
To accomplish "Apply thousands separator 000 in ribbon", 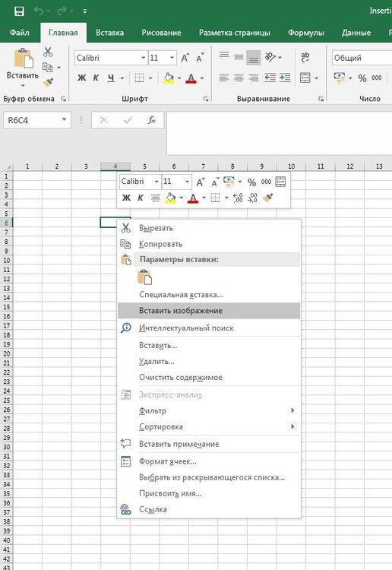I will tap(376, 78).
